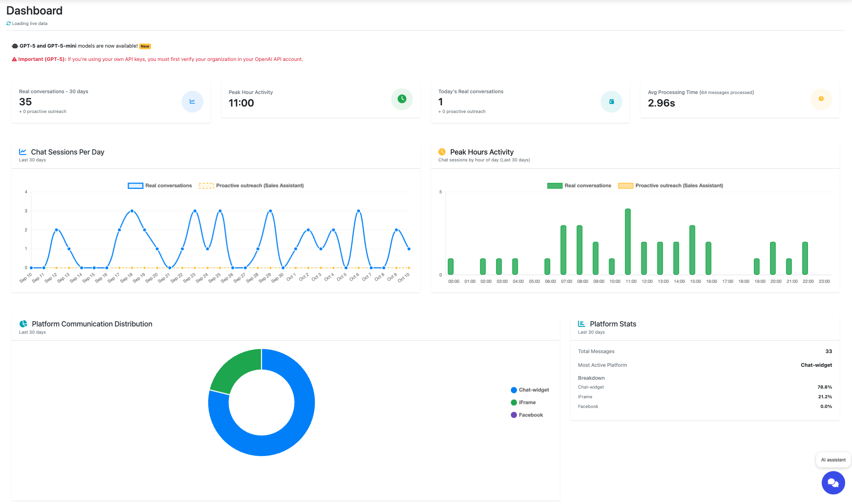The width and height of the screenshot is (852, 504).
Task: Click the teal calendar icon in Today's conversations card
Action: [611, 102]
